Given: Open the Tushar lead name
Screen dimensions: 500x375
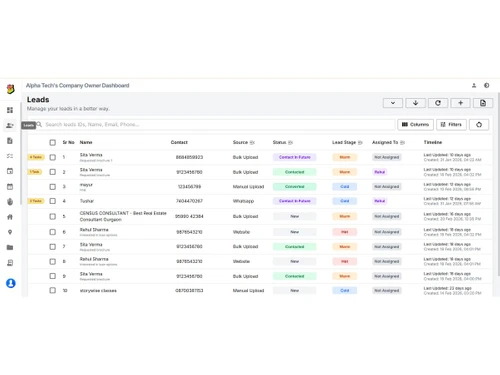Looking at the screenshot, I should (87, 201).
